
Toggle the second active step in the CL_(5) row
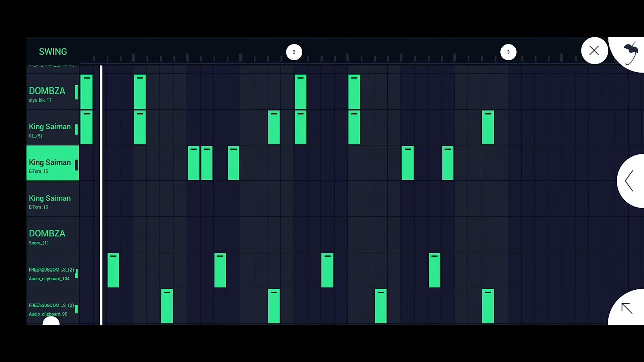coord(140,128)
